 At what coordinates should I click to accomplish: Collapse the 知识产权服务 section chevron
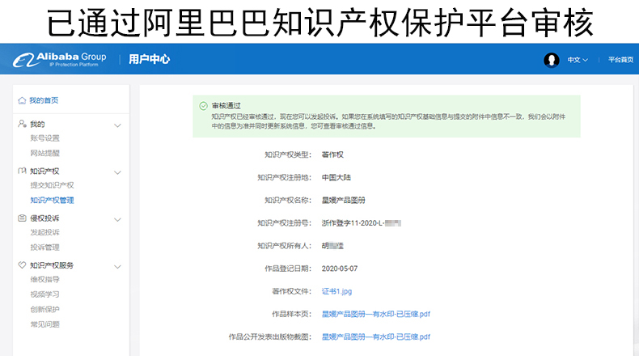pyautogui.click(x=117, y=267)
